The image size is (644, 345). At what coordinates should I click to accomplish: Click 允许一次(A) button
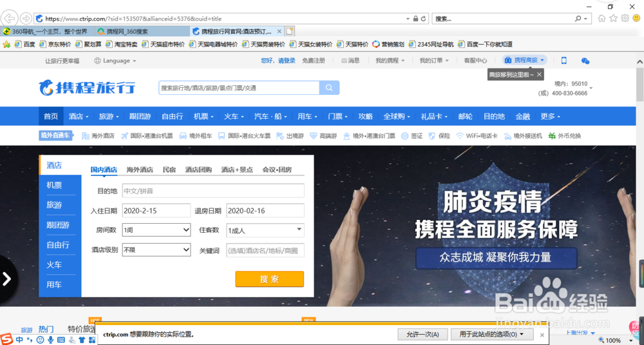click(x=422, y=334)
